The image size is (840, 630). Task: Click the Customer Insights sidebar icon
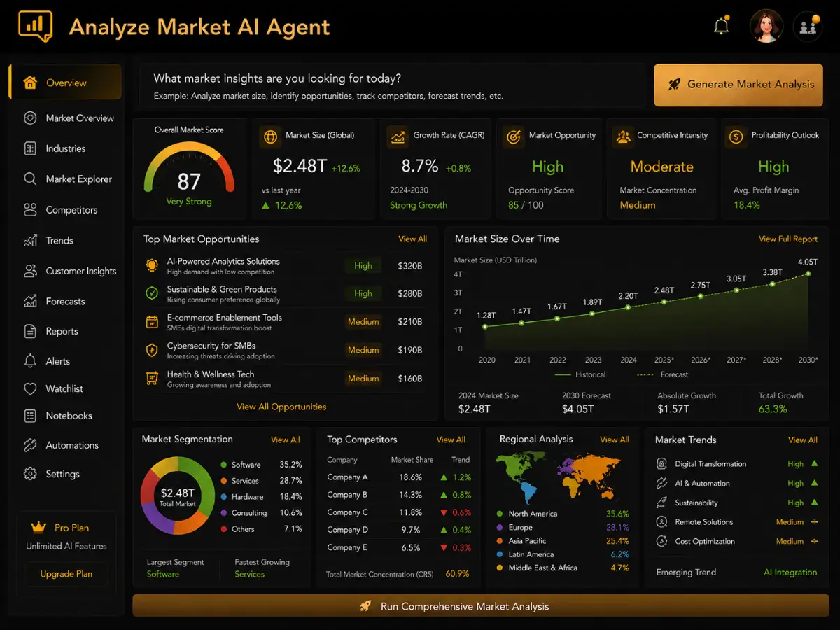(x=30, y=271)
